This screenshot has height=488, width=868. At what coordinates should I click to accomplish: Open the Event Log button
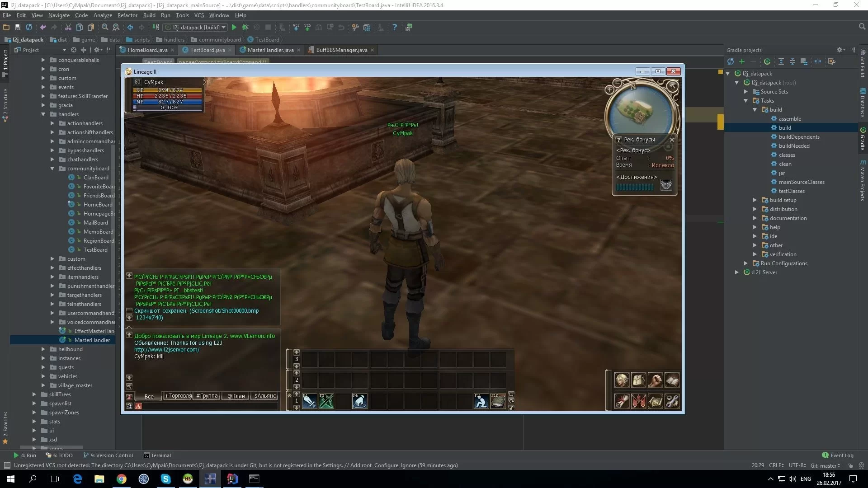[x=838, y=455]
